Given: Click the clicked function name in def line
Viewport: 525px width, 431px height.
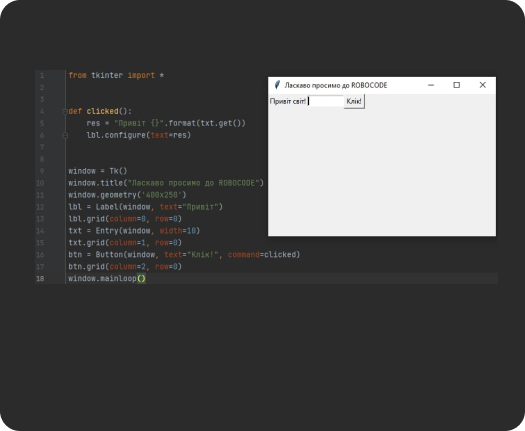Looking at the screenshot, I should 102,111.
